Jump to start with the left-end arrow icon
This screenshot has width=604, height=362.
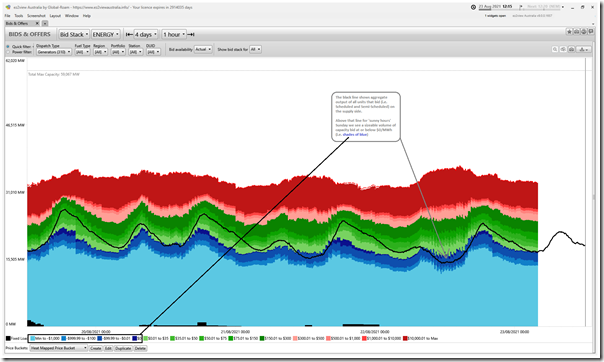coord(129,35)
